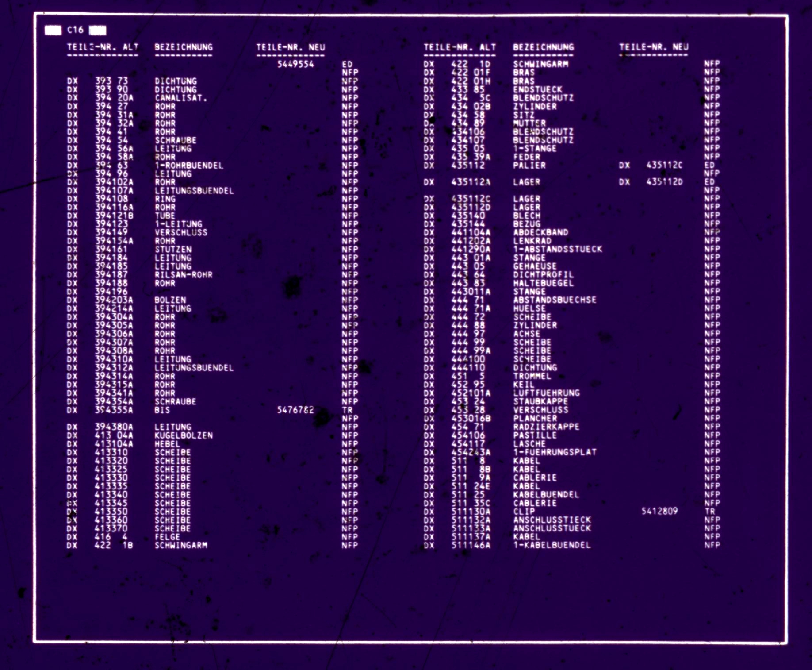This screenshot has height=670, width=812.
Task: Select the TUBE description entry
Action: (x=165, y=216)
